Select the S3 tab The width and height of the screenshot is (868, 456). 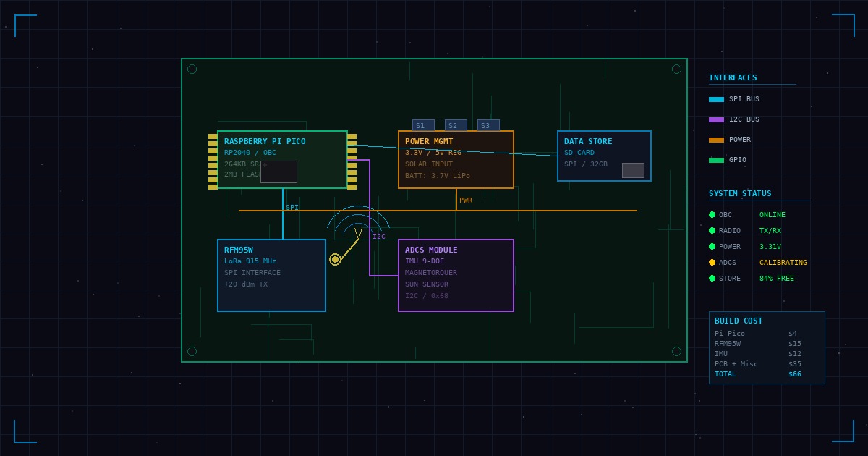[x=487, y=125]
